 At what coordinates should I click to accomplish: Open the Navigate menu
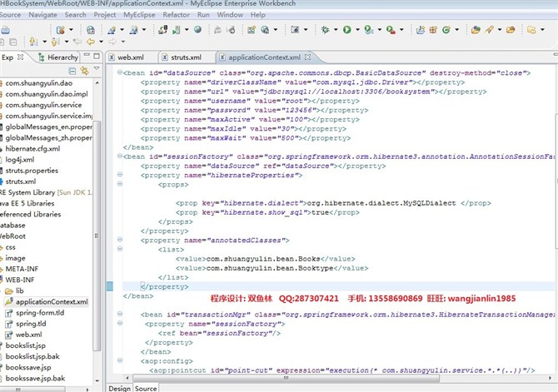42,15
